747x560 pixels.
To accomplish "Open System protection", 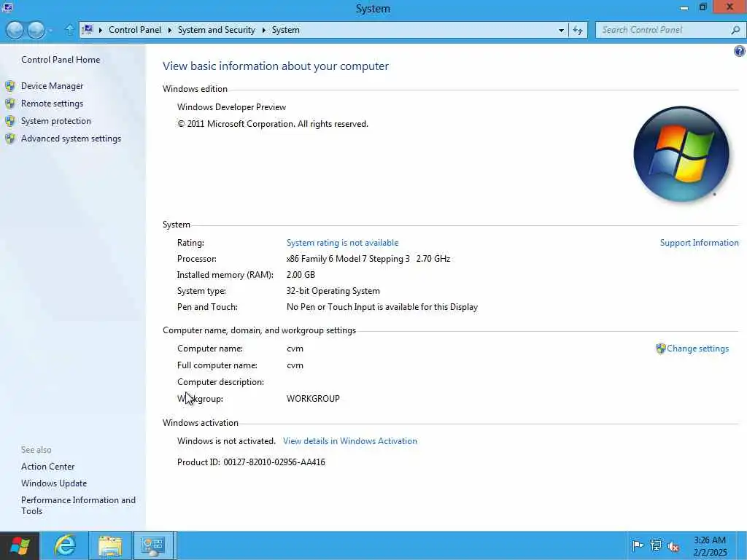I will [55, 121].
